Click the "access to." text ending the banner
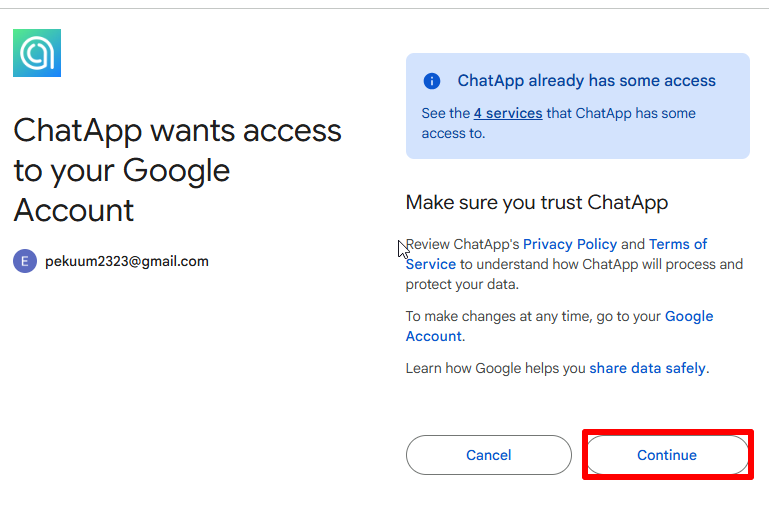 tap(452, 133)
